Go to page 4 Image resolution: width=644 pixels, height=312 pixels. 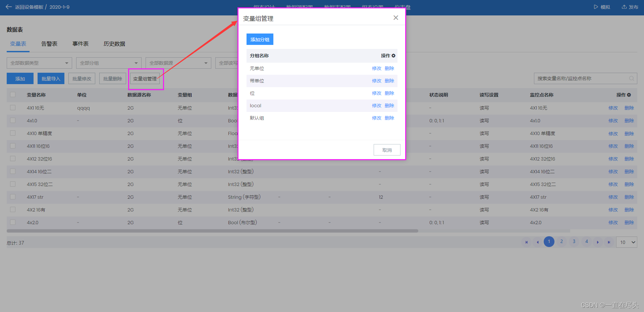(587, 242)
